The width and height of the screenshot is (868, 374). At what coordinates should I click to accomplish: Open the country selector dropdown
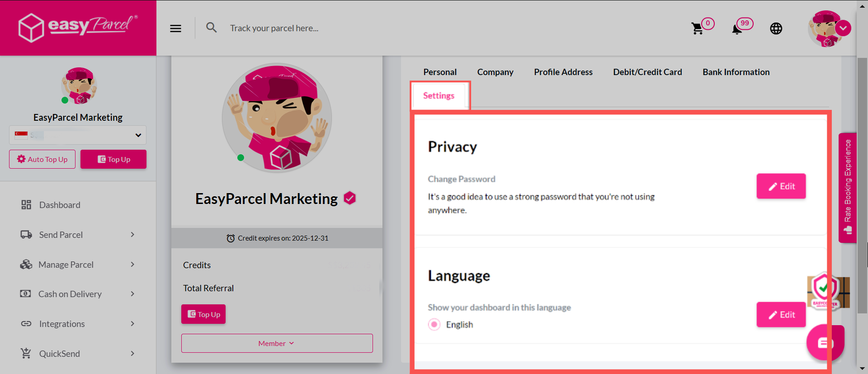[78, 135]
